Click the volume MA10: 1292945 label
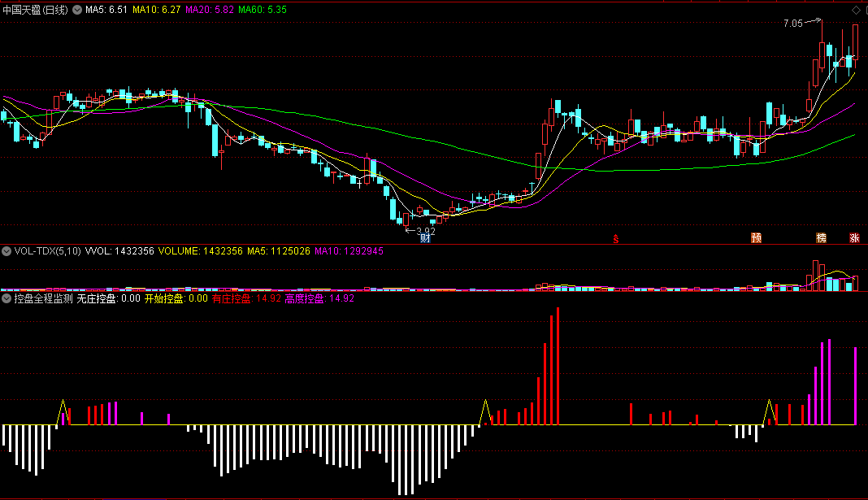 [x=349, y=251]
